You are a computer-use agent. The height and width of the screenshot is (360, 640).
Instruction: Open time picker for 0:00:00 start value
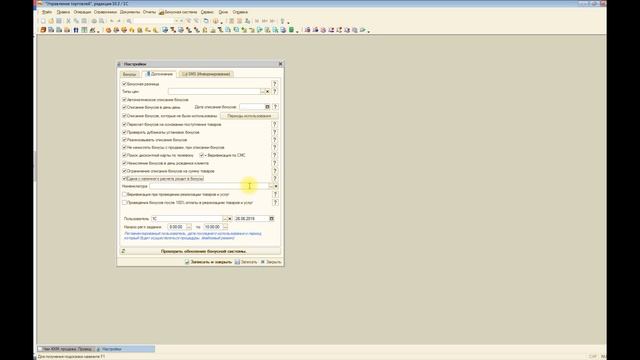pyautogui.click(x=189, y=227)
